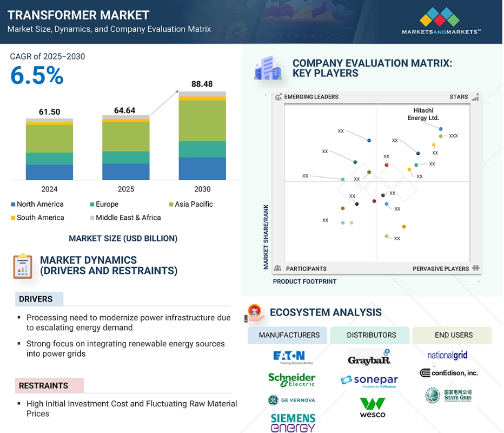
Task: Click the conEdison, inc. logo
Action: click(449, 373)
